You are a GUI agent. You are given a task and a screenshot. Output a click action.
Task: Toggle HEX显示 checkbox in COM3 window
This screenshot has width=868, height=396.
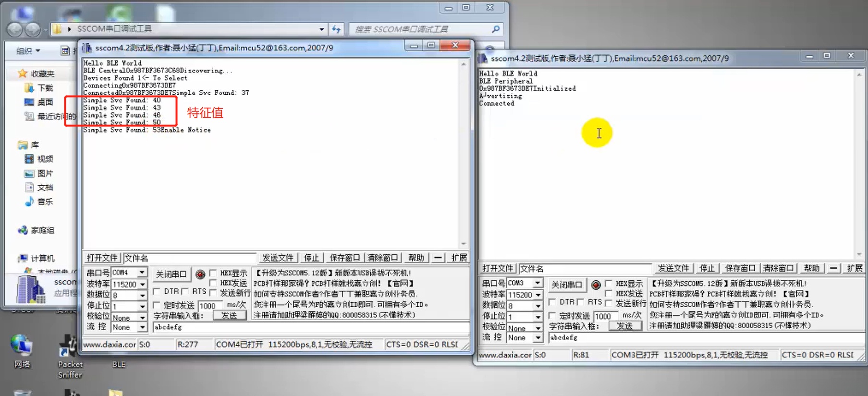(x=609, y=284)
